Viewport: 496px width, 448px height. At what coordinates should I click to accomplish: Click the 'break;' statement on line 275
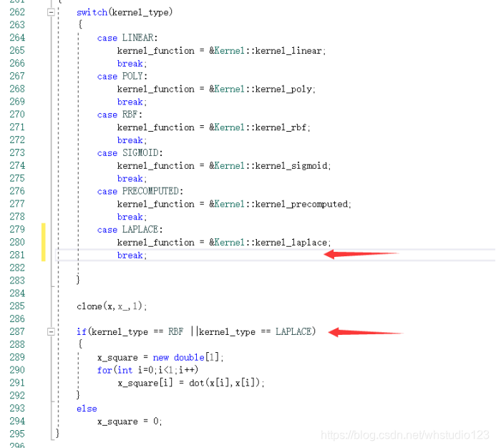(132, 178)
